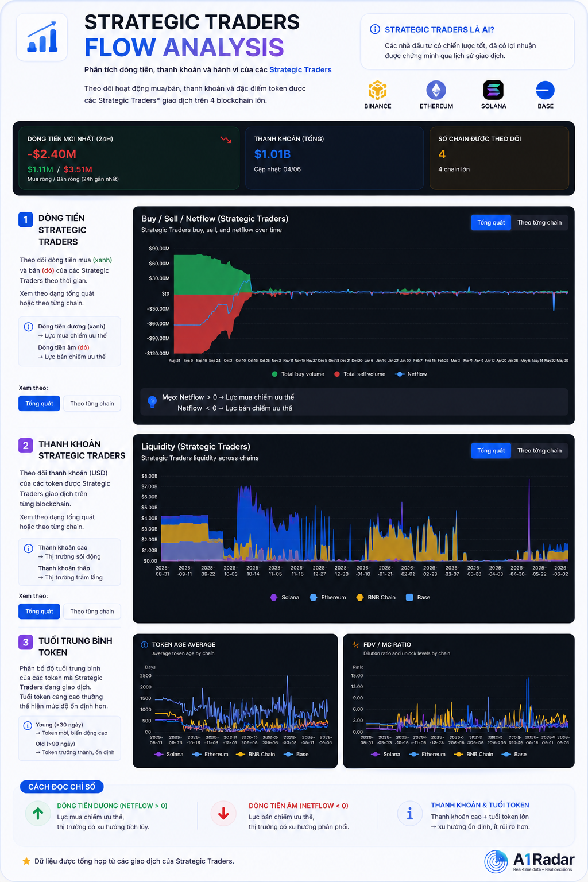Click the Solana chain icon
Screen dimensions: 588x882
[493, 90]
